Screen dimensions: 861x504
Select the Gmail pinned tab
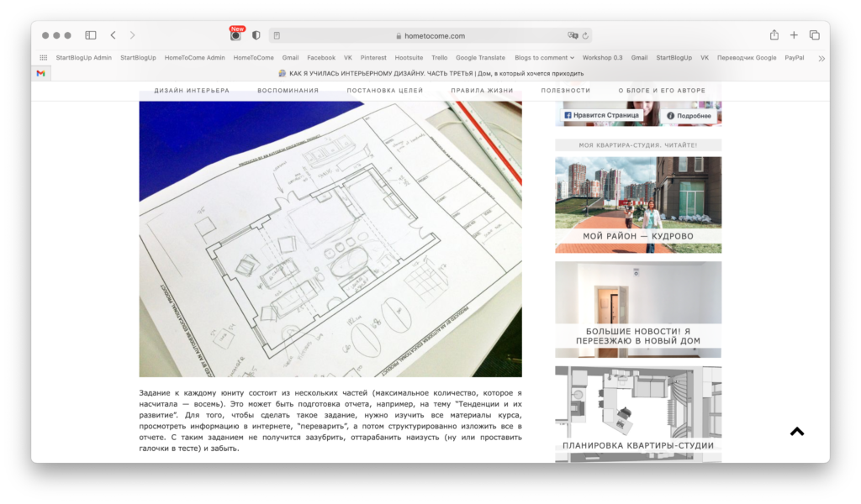click(x=40, y=73)
